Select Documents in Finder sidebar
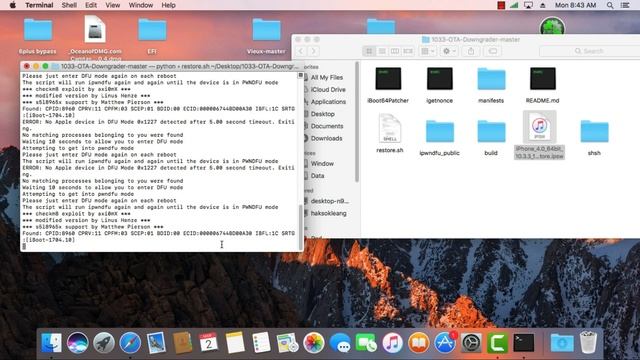640x360 pixels. 327,126
